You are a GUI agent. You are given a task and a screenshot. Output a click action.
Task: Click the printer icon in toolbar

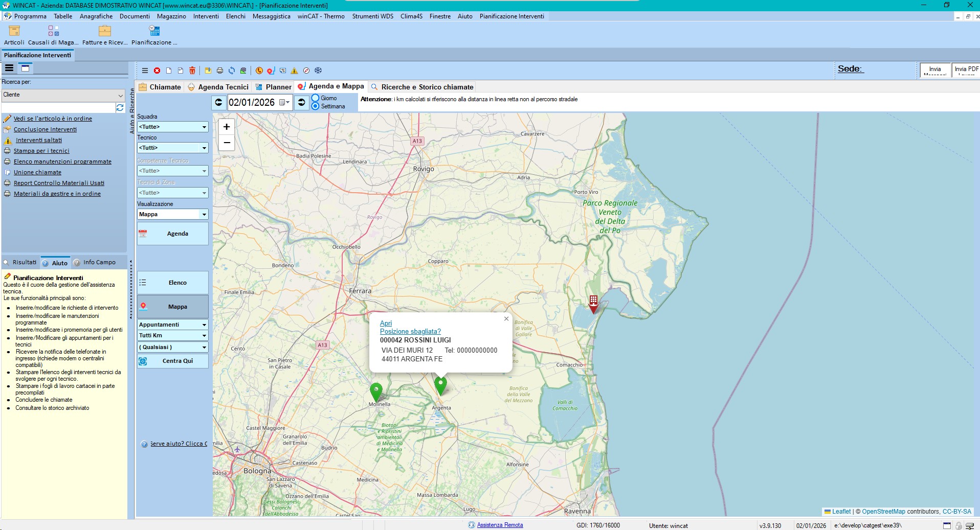pyautogui.click(x=220, y=71)
